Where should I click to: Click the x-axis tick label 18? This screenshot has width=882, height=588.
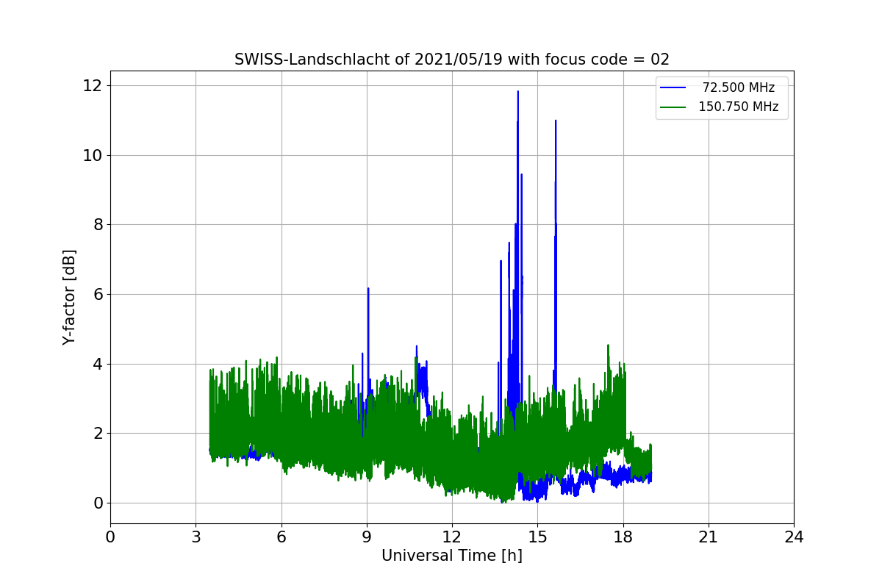(x=623, y=537)
